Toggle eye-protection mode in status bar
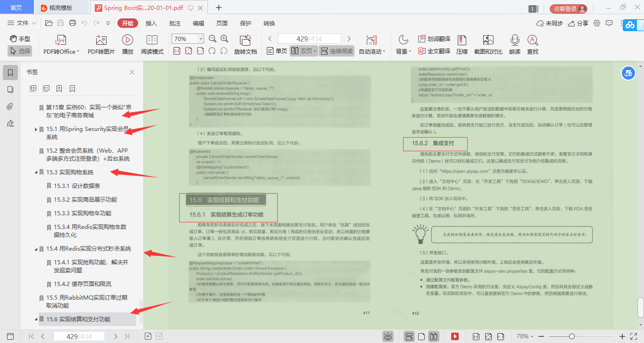The height and width of the screenshot is (343, 644). click(x=388, y=336)
